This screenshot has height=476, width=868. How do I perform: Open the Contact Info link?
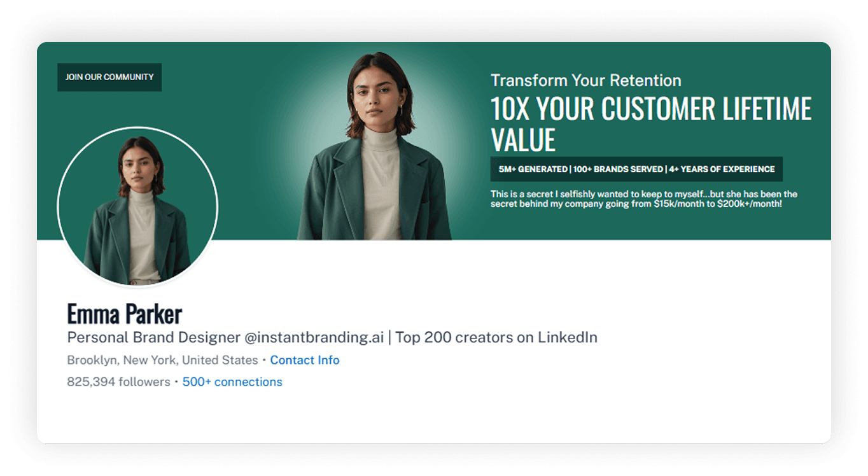tap(305, 360)
